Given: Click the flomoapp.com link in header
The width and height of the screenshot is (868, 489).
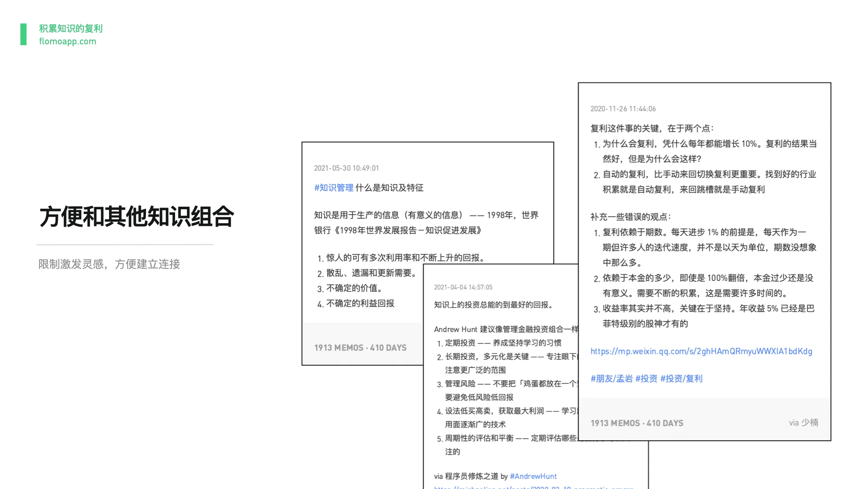Looking at the screenshot, I should 67,41.
